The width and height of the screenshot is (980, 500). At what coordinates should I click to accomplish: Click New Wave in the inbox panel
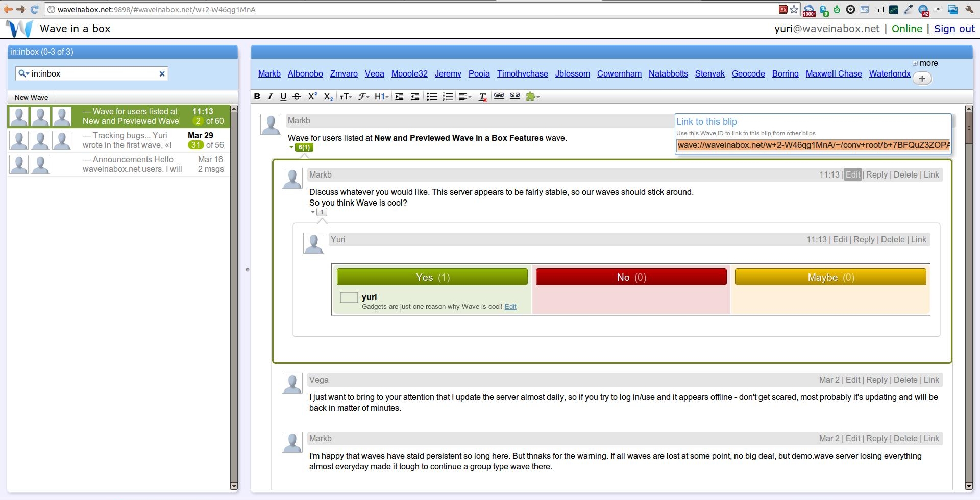coord(31,97)
